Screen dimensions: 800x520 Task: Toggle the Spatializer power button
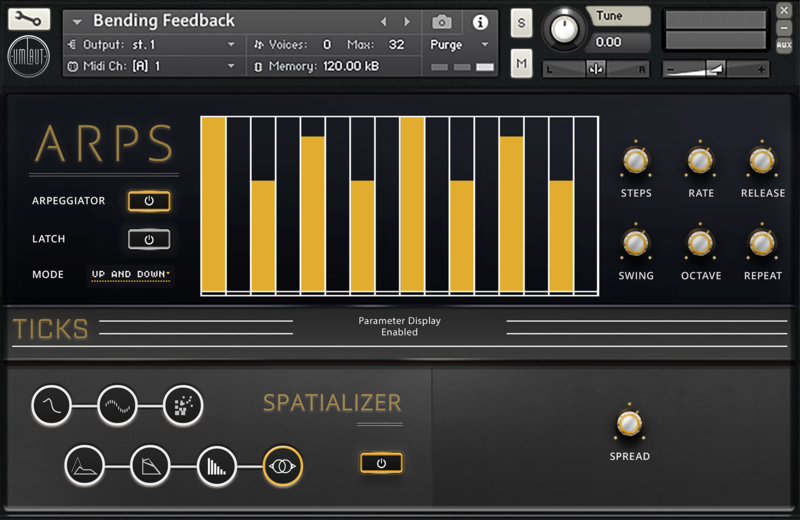pyautogui.click(x=381, y=463)
